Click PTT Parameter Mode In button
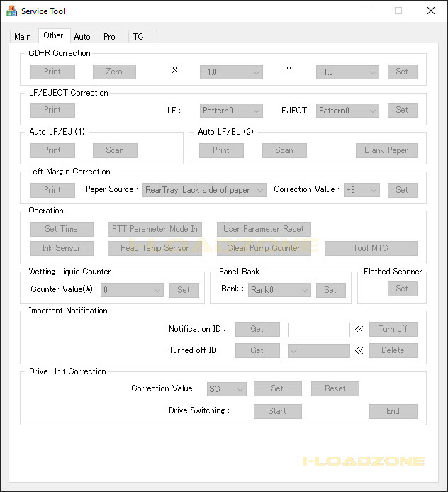The image size is (448, 492). (155, 229)
